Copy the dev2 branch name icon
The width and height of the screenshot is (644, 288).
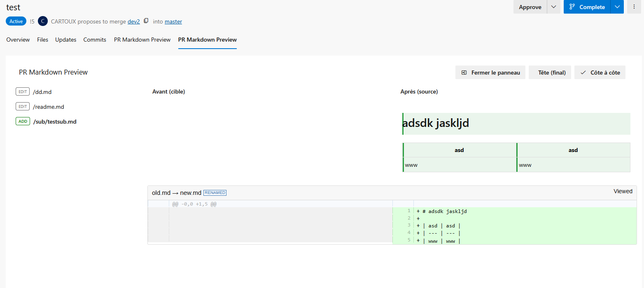[x=146, y=21]
